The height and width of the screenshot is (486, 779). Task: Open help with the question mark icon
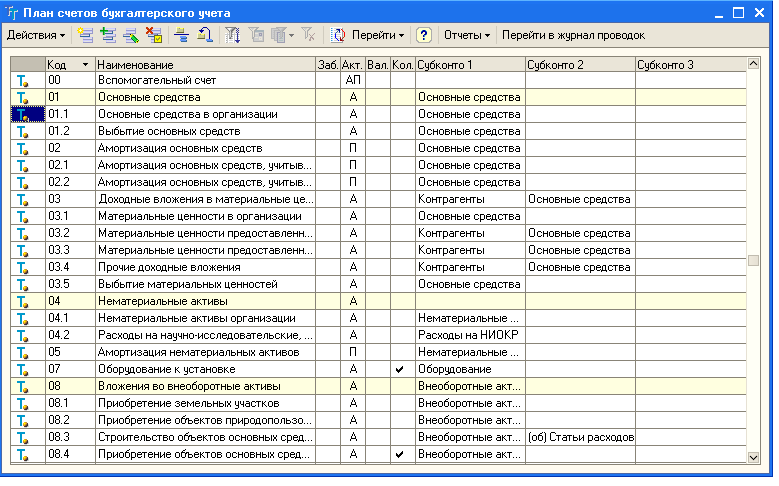coord(424,35)
